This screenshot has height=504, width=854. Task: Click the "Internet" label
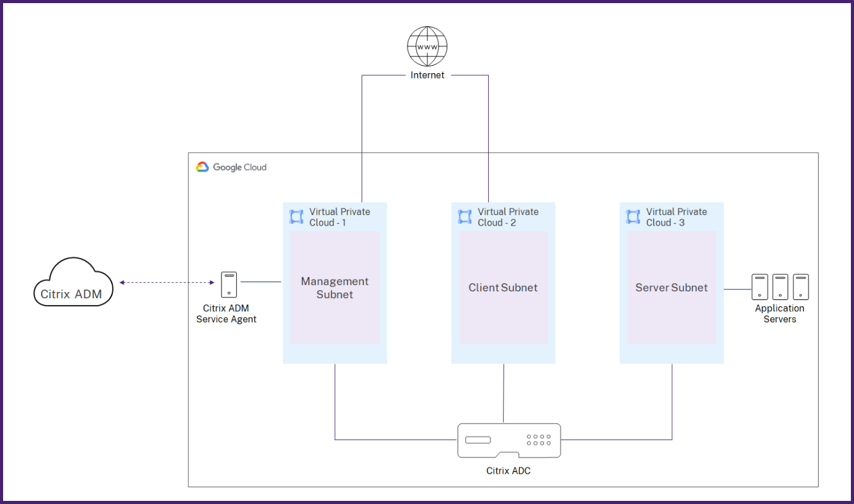click(427, 75)
